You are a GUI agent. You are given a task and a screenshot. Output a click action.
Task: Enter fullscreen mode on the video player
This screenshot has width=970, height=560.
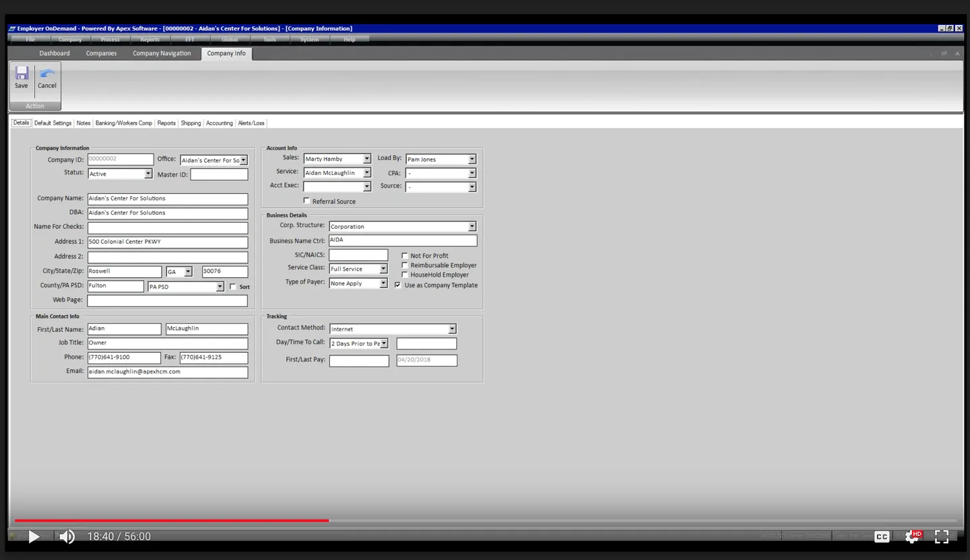[942, 536]
